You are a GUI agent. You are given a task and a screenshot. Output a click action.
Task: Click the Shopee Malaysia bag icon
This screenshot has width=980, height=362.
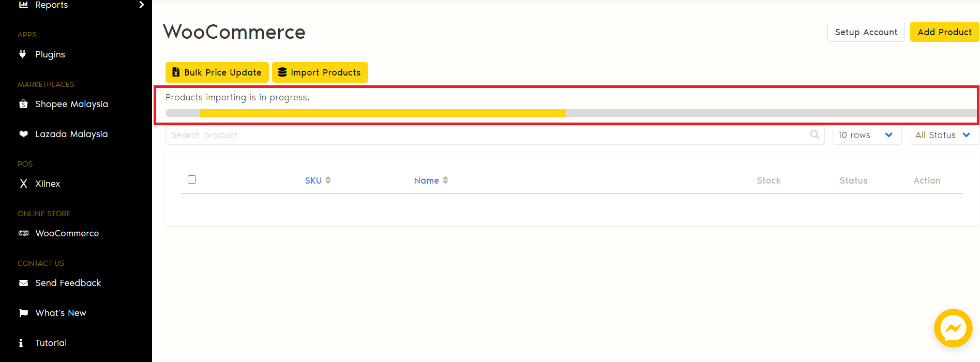click(23, 104)
